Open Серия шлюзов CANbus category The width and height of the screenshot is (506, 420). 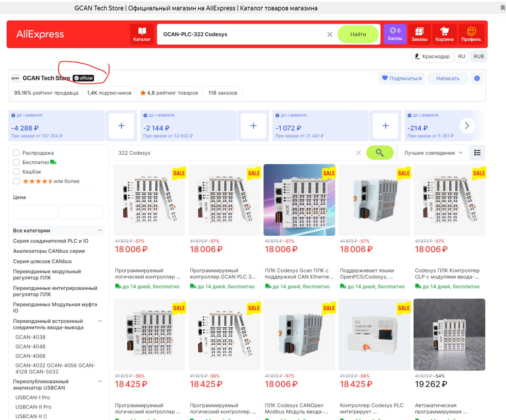click(x=42, y=261)
